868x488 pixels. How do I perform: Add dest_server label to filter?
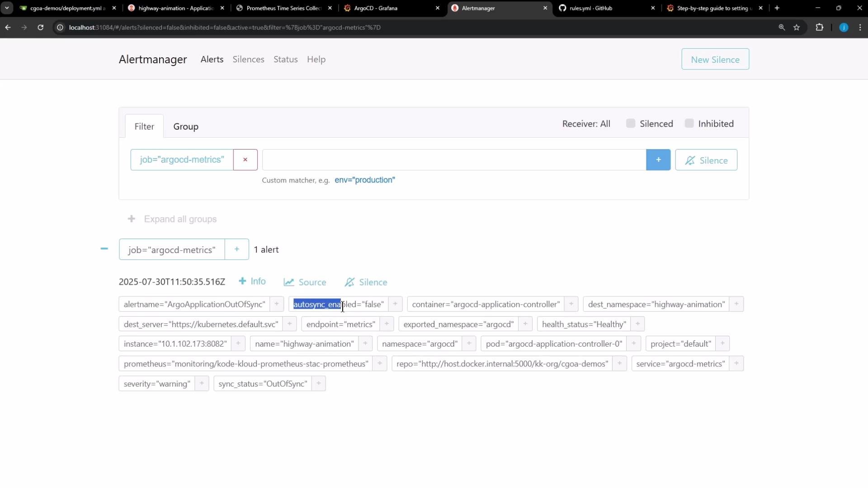click(290, 324)
